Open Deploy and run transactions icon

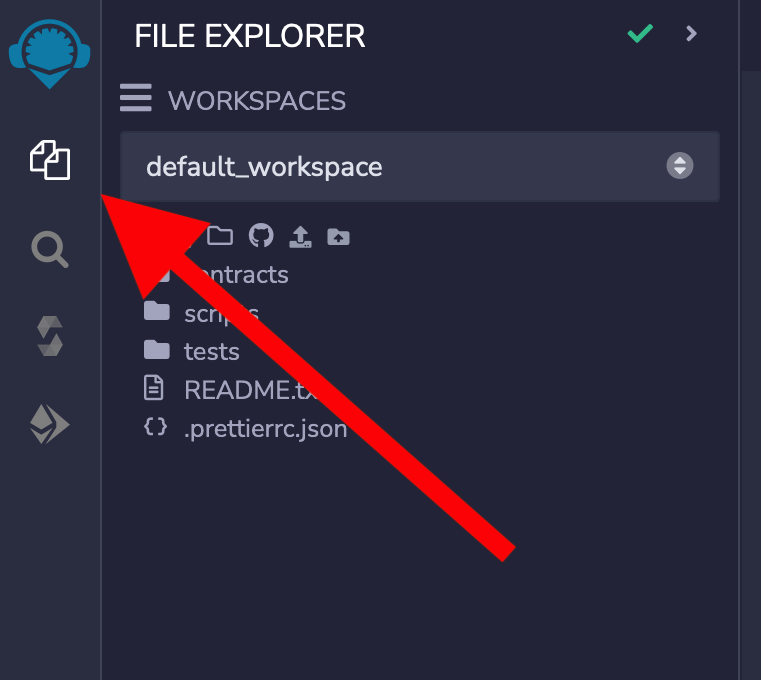(x=50, y=424)
